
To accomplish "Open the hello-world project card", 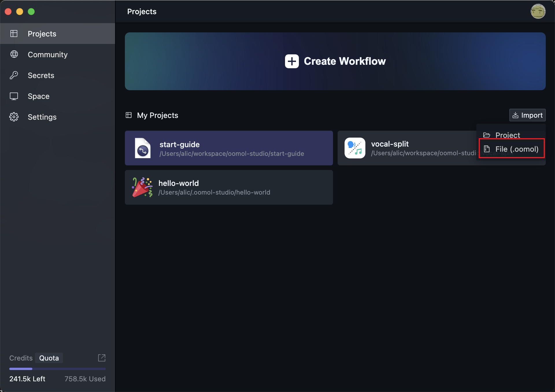I will 228,187.
